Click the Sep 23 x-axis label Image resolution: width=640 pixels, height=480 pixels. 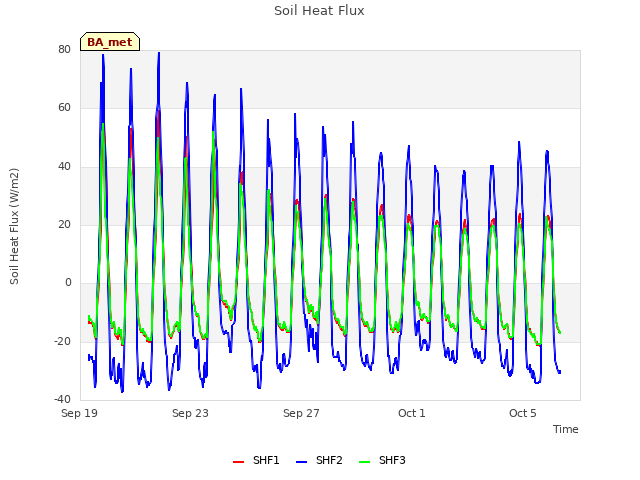tap(190, 413)
